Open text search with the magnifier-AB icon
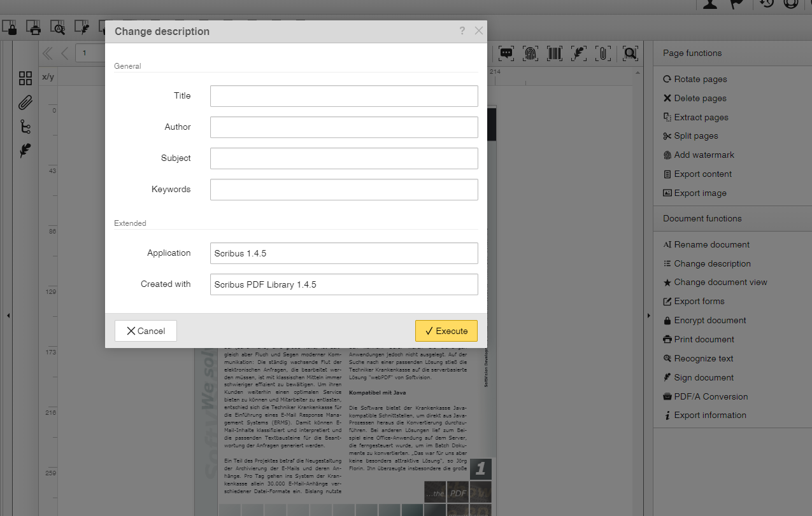This screenshot has height=516, width=812. click(58, 27)
